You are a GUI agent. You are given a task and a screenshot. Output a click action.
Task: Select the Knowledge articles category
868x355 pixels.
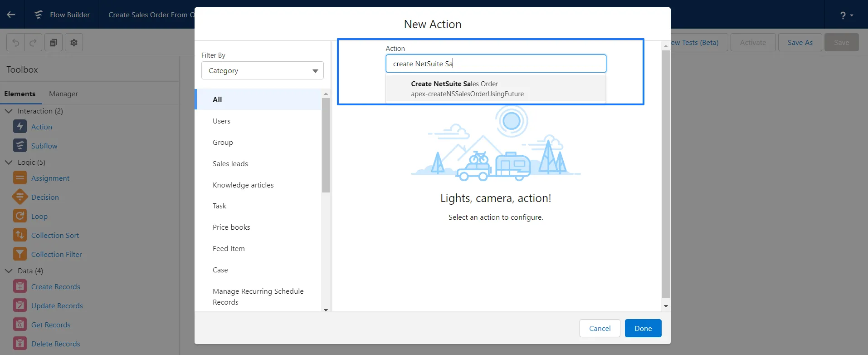(258, 185)
